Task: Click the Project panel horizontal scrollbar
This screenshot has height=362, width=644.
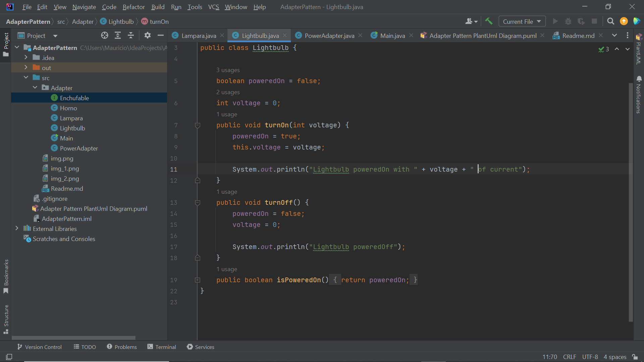Action: pos(74,338)
